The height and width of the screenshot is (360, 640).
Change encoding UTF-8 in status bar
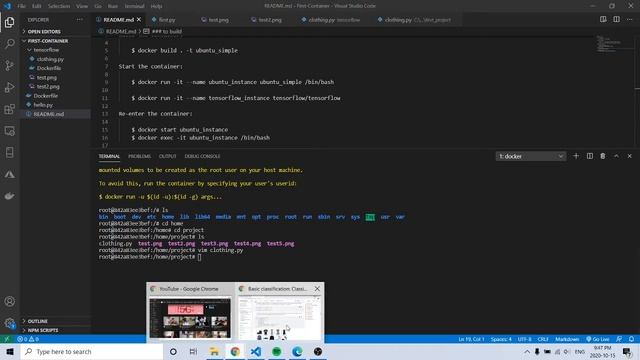(x=524, y=339)
